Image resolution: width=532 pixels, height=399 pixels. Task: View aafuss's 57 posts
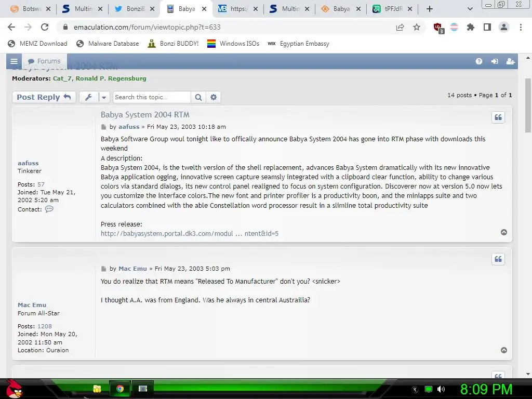click(41, 184)
